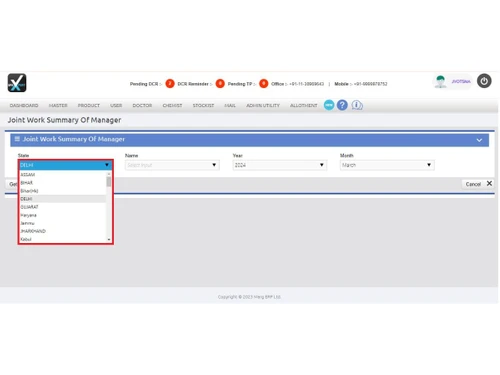Open the STOCKIST menu
The width and height of the screenshot is (500, 375).
point(203,105)
